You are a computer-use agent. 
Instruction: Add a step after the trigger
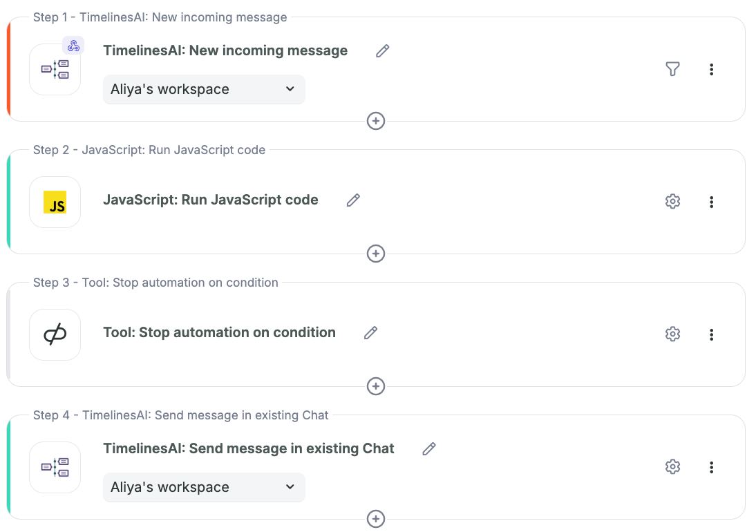click(376, 121)
